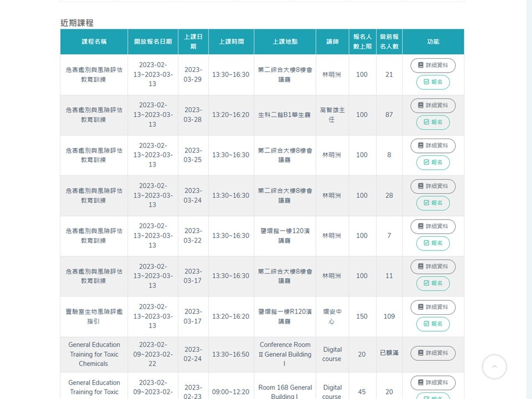Click 報名 for 林明洲's 2023-03-17 course
The width and height of the screenshot is (532, 399).
433,283
